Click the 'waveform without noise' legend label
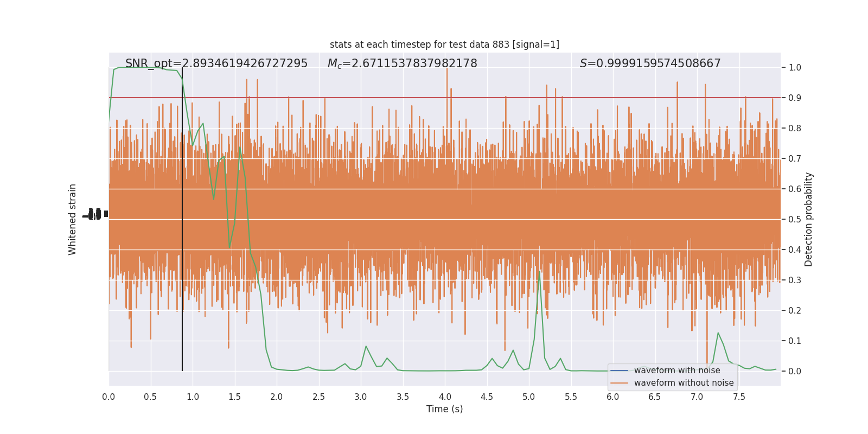868x434 pixels. pos(684,383)
